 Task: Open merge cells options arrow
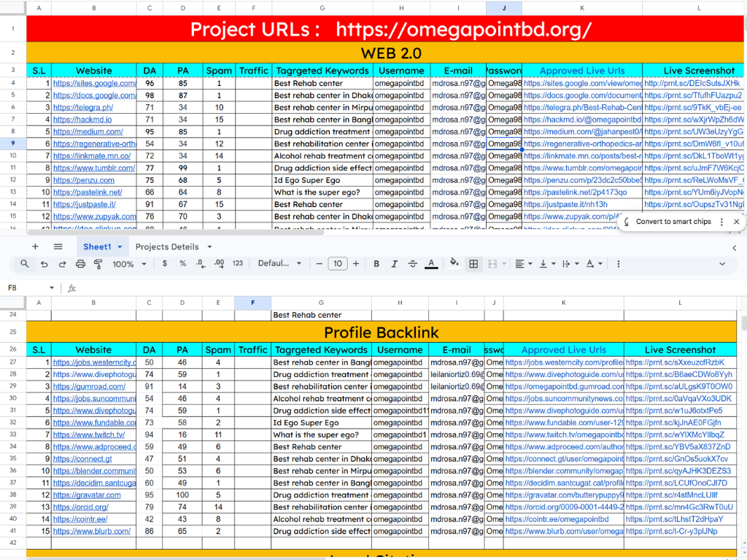[x=504, y=264]
